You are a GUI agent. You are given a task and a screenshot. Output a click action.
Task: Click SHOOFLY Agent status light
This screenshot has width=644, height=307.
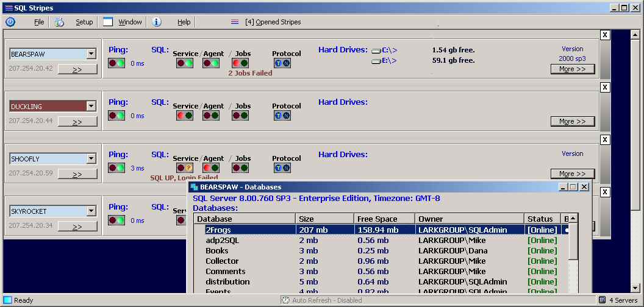pyautogui.click(x=210, y=168)
